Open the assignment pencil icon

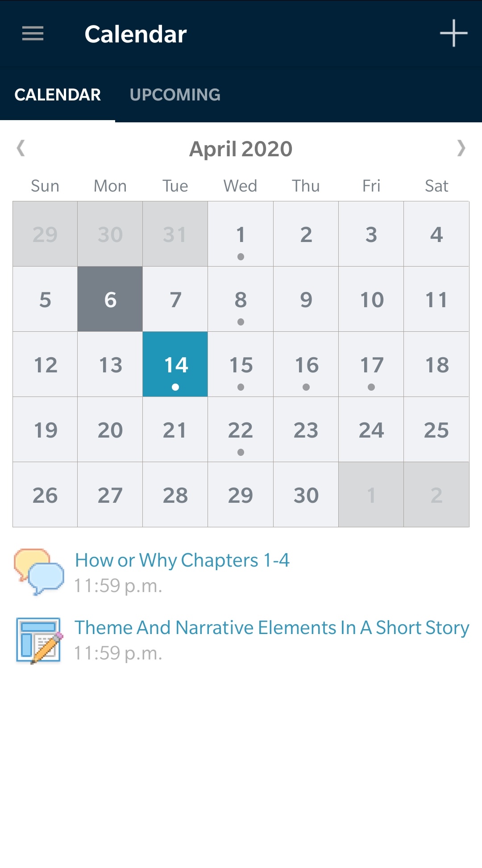pyautogui.click(x=39, y=640)
